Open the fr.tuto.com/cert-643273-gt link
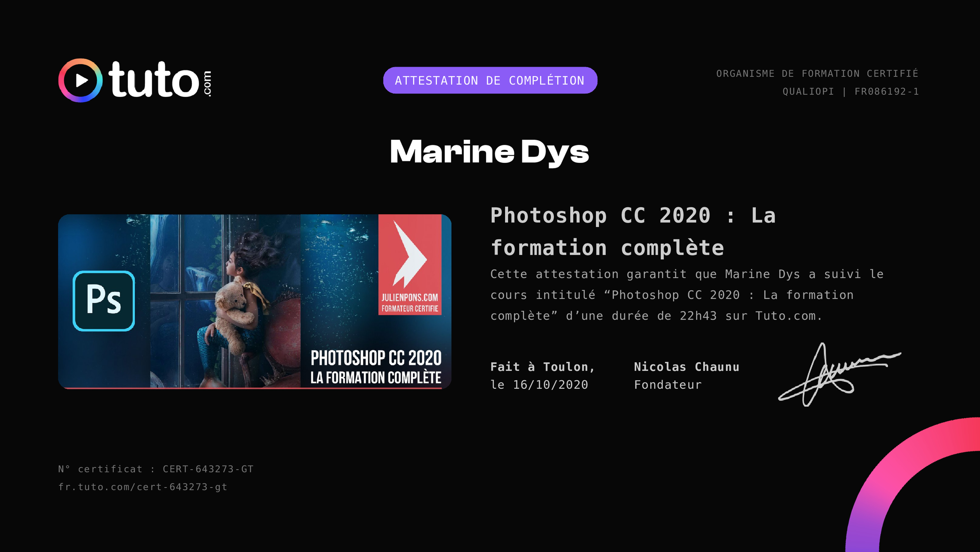 click(x=143, y=487)
